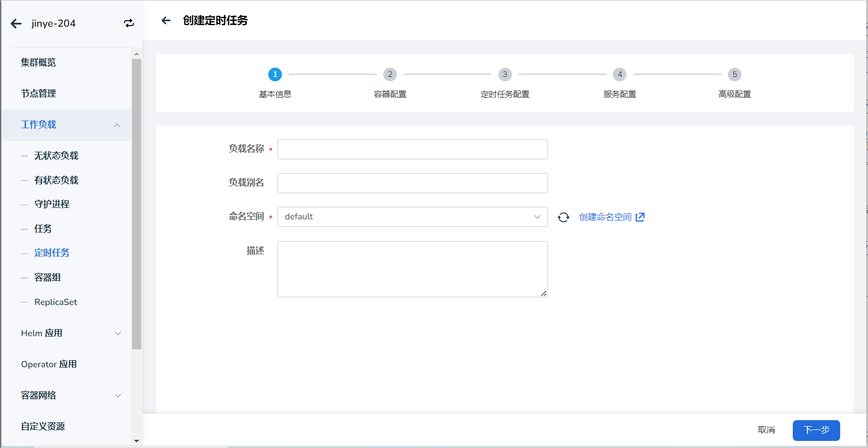This screenshot has width=868, height=448.
Task: Click back arrow next to jinye-204
Action: pos(16,23)
